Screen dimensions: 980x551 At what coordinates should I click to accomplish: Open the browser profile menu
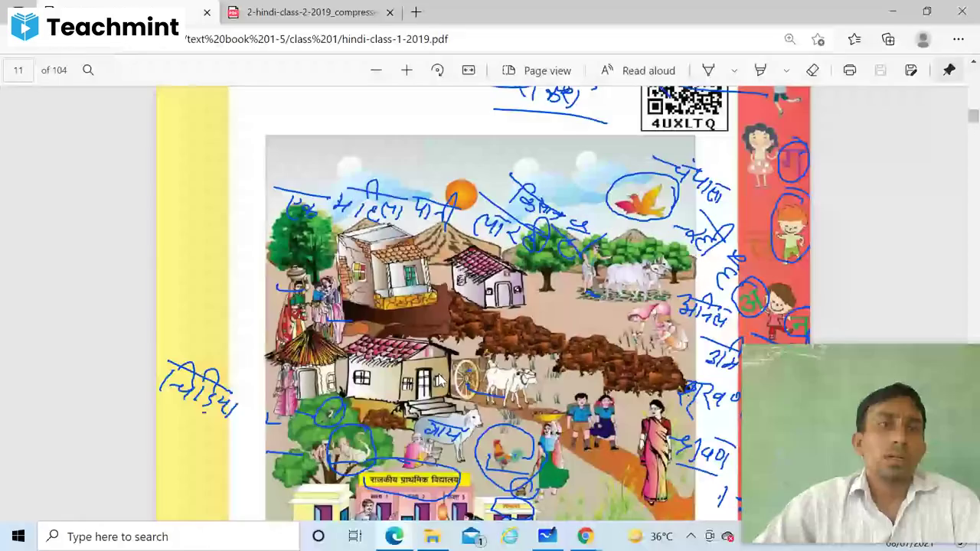[923, 39]
